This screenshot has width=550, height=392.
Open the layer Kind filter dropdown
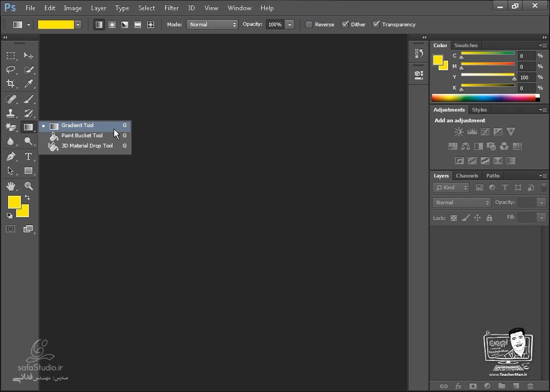coord(451,188)
